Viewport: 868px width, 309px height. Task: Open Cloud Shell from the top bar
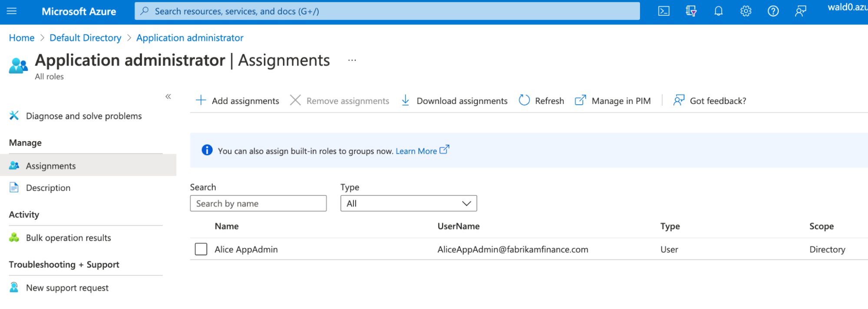tap(663, 11)
